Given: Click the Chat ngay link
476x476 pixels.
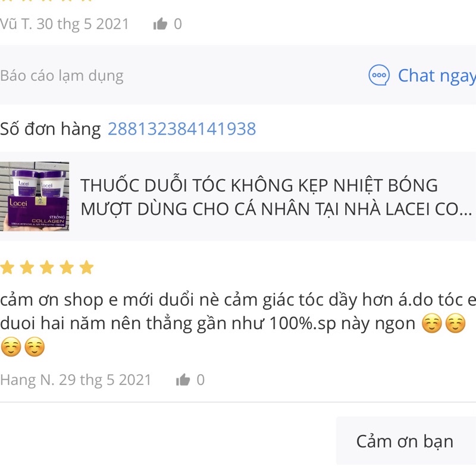Looking at the screenshot, I should (x=437, y=76).
